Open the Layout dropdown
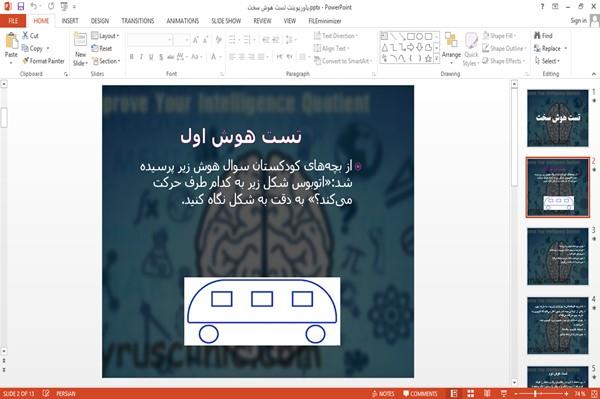The width and height of the screenshot is (600, 399). tap(105, 36)
